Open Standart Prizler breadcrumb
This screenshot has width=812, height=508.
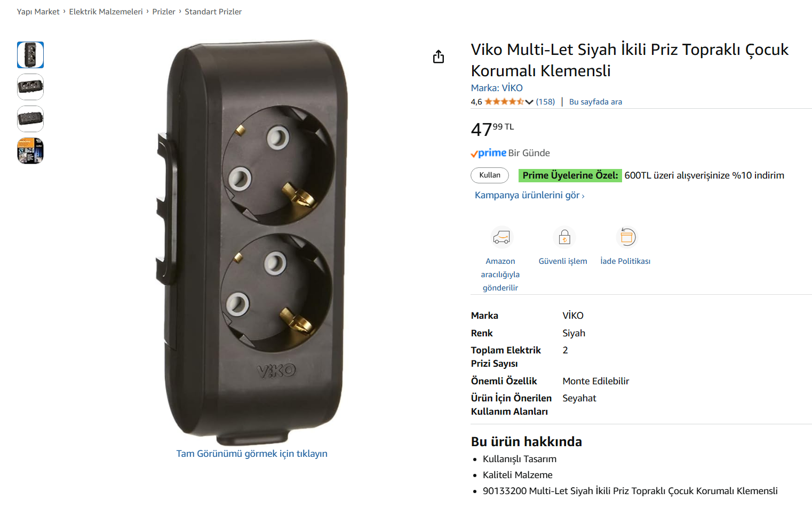[213, 12]
